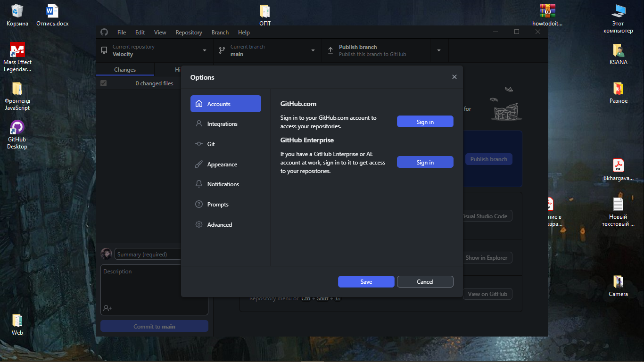Image resolution: width=644 pixels, height=362 pixels.
Task: Click Publish branch in the toolbar
Action: 376,50
